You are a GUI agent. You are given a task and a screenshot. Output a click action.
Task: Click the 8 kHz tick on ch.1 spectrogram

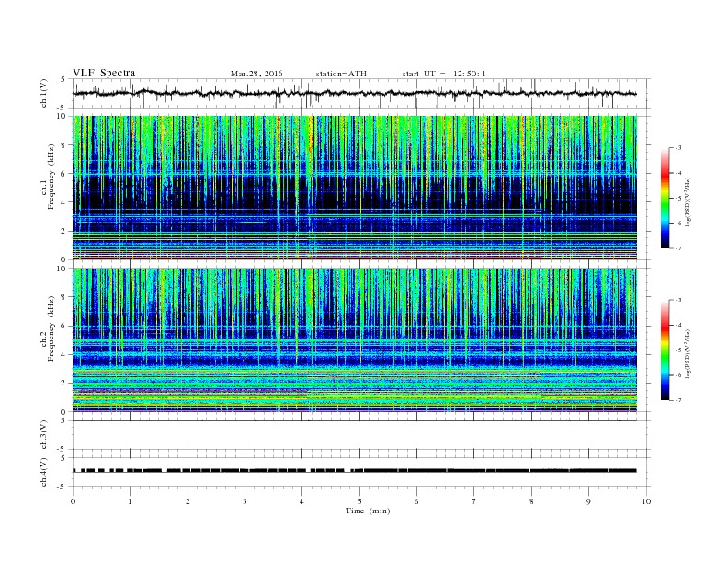pos(63,145)
